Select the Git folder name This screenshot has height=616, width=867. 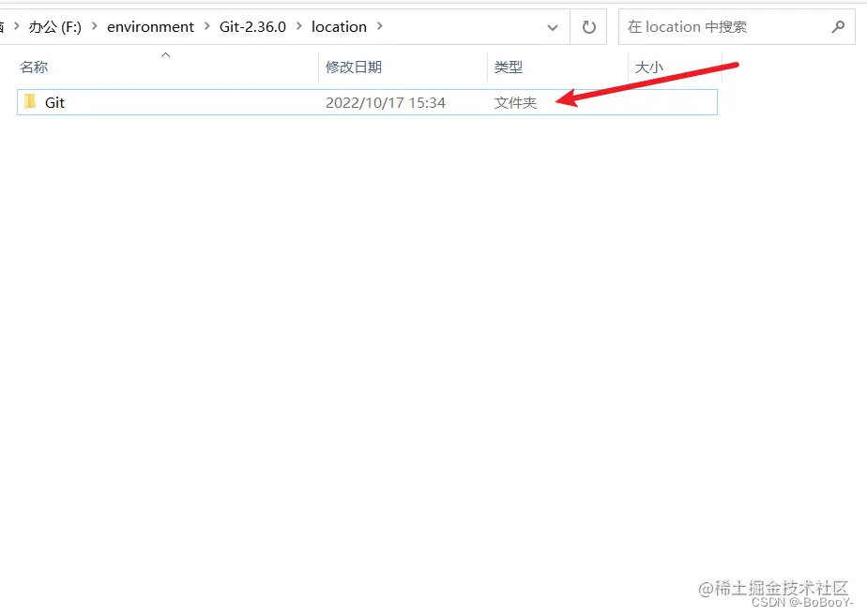pos(54,102)
